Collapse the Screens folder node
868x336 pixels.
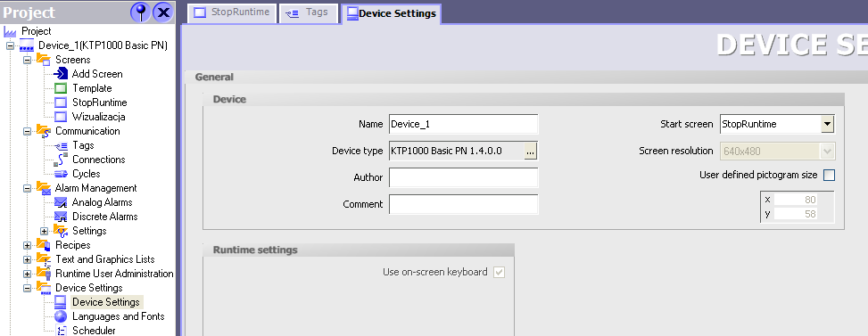pyautogui.click(x=27, y=60)
